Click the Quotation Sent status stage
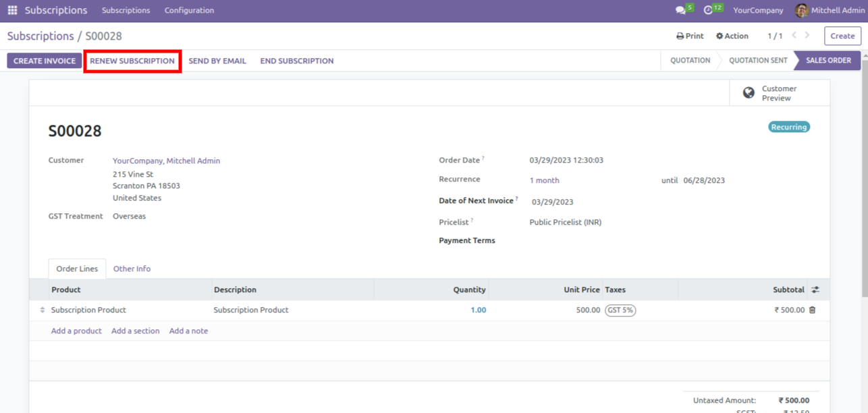The image size is (868, 413). (x=757, y=61)
